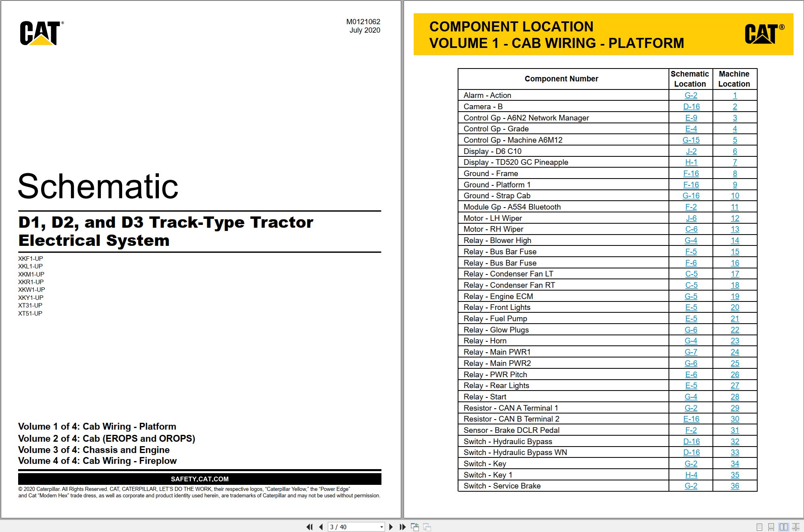Open G-7 link for Relay - Main PWR1
This screenshot has height=532, width=804.
tap(691, 352)
